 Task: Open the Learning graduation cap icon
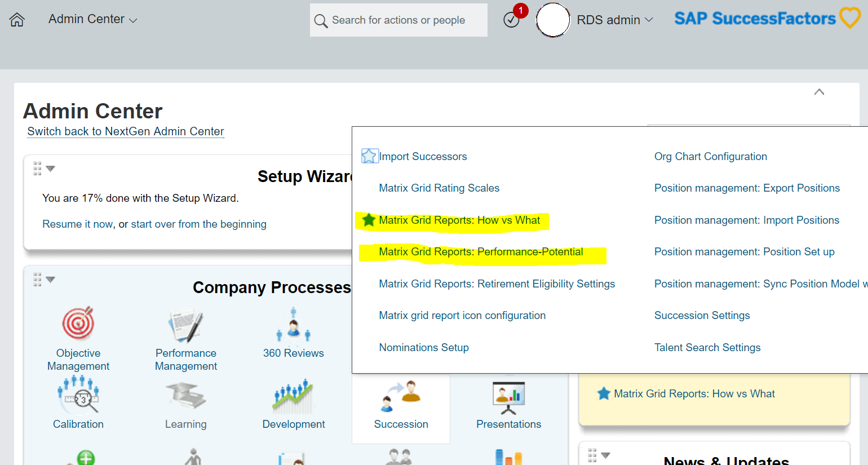(x=185, y=396)
